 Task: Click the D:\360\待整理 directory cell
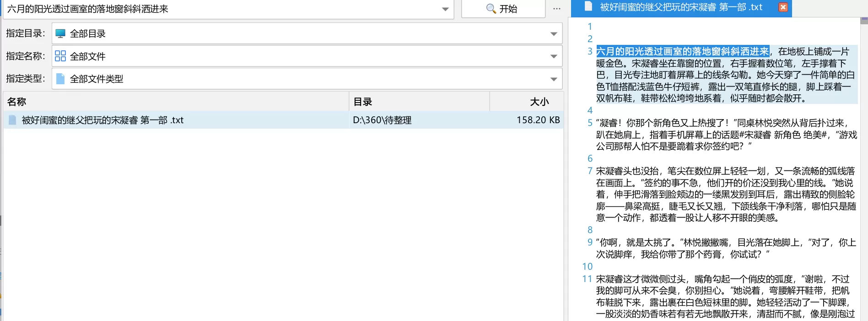click(382, 120)
